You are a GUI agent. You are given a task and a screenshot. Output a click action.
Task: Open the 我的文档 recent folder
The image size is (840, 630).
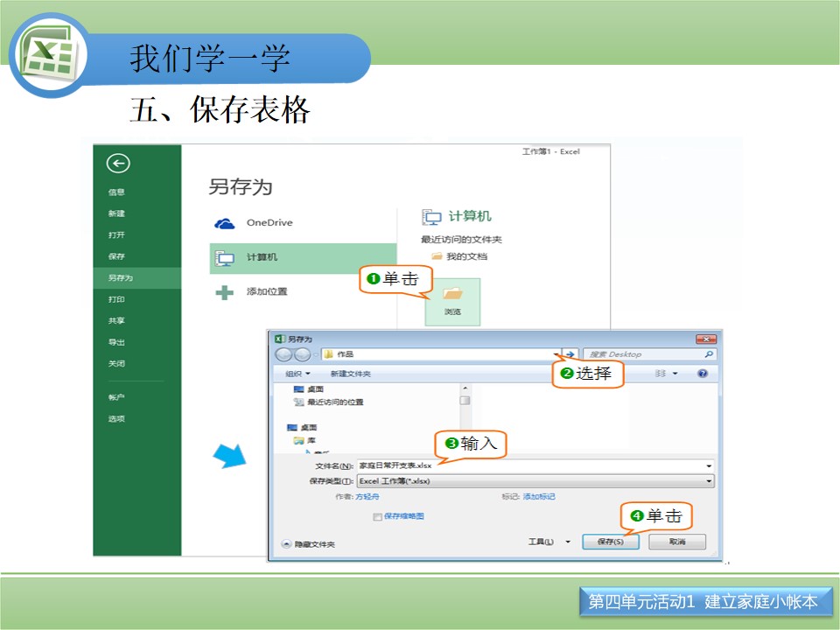pyautogui.click(x=459, y=256)
